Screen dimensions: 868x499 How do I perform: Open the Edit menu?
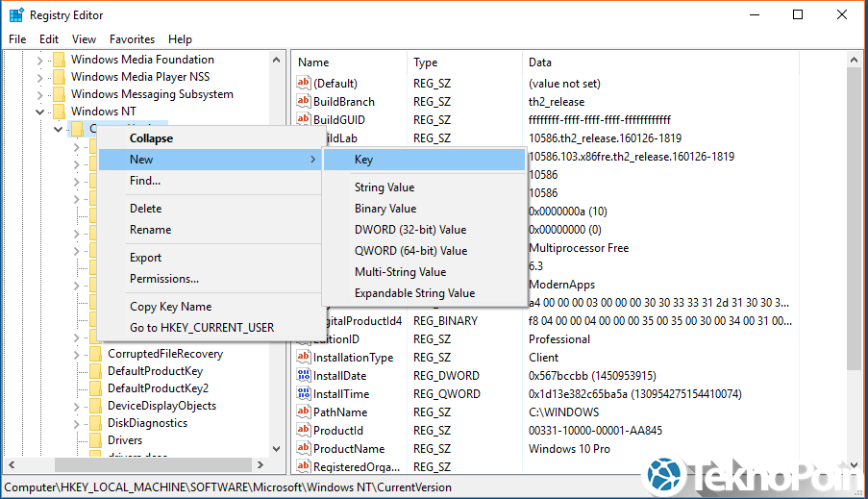tap(49, 39)
